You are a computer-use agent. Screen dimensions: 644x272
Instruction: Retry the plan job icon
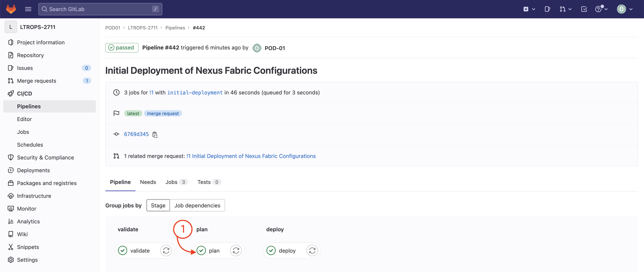coord(236,250)
